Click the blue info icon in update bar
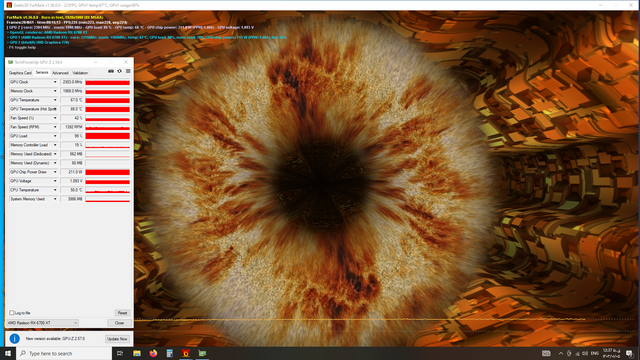Viewport: 640px width, 360px height. point(14,338)
